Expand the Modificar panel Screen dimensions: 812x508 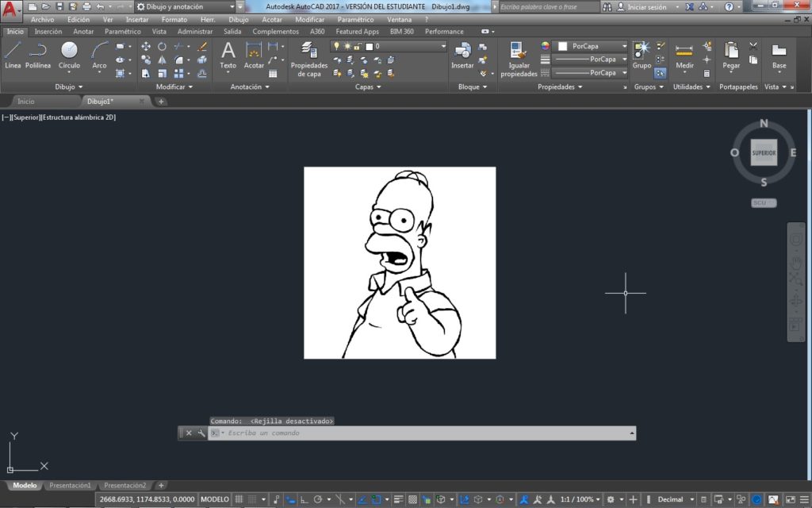pos(174,87)
